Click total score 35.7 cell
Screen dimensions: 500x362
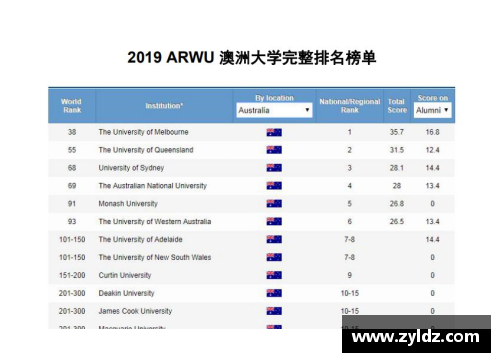[x=397, y=132]
